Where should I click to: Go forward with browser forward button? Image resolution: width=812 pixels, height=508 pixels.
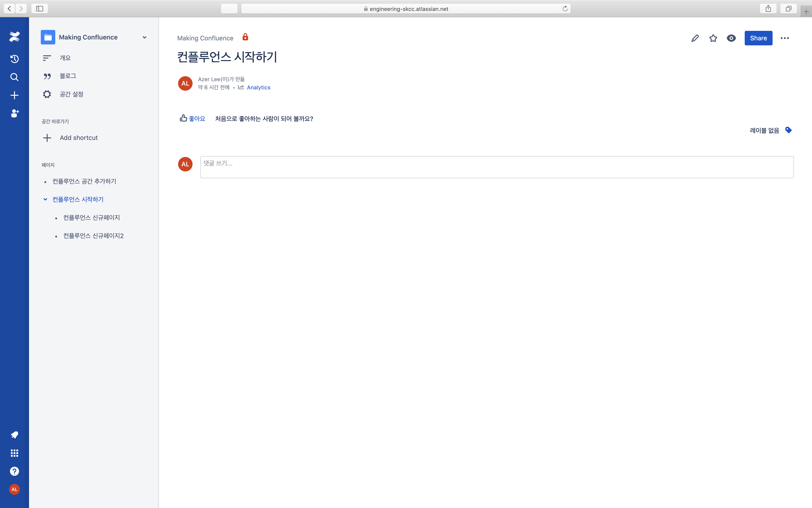click(21, 8)
